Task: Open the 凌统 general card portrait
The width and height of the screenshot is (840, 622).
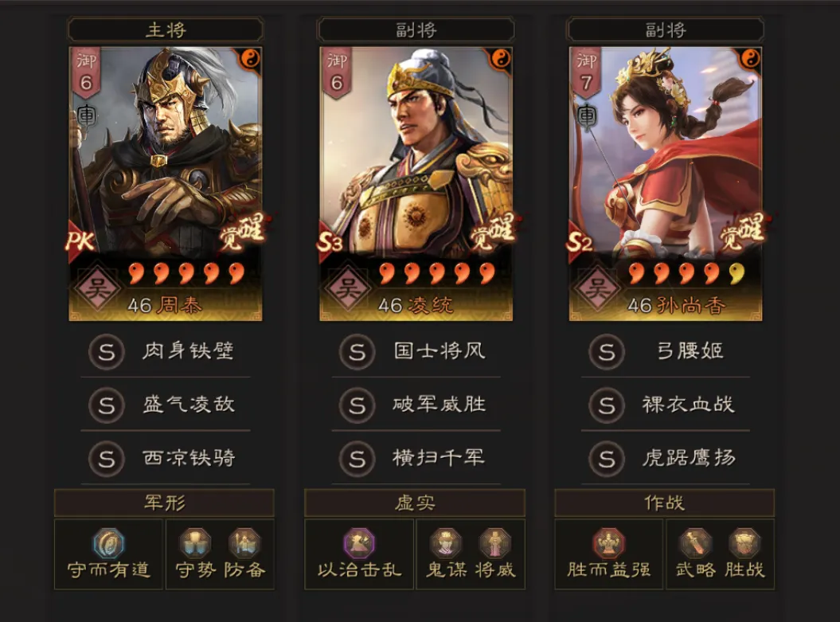Action: tap(416, 184)
